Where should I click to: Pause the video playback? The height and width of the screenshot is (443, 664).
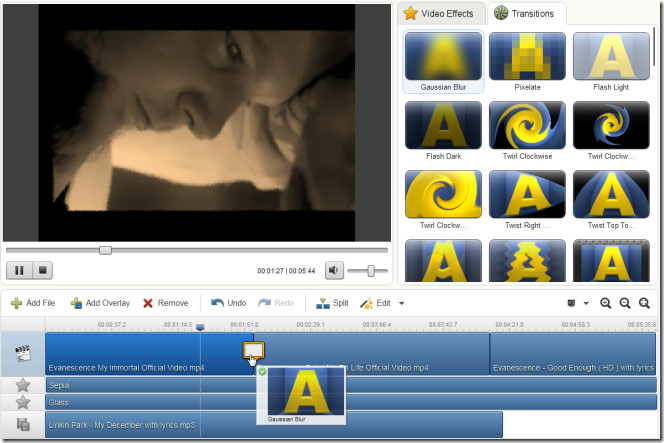19,270
